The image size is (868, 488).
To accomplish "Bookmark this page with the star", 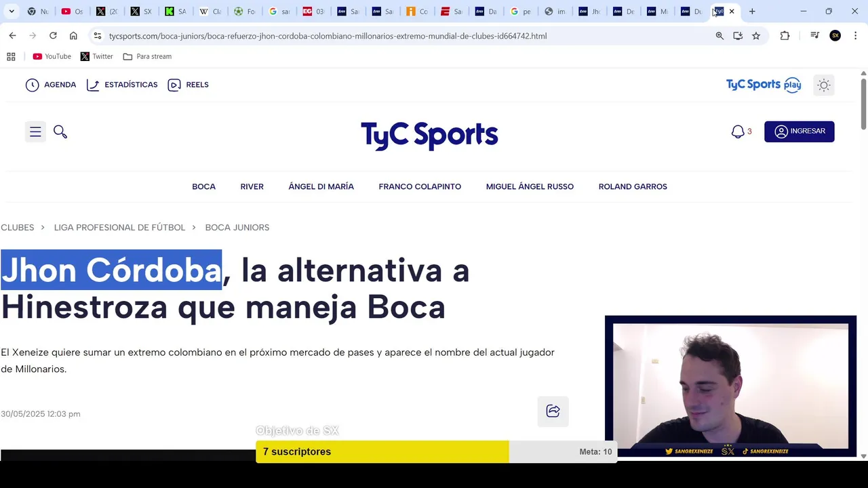I will 756,36.
